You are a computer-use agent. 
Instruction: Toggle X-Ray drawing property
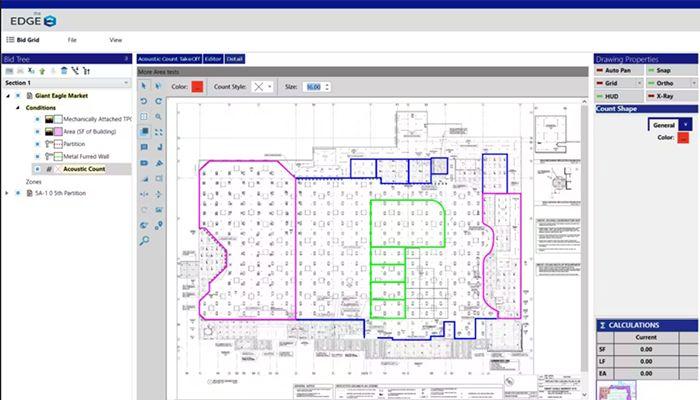[x=671, y=96]
